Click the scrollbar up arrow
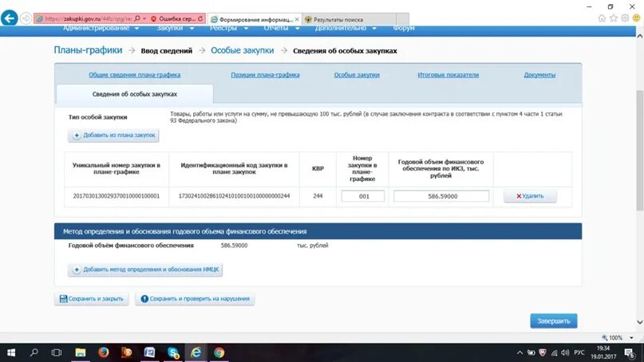This screenshot has height=362, width=644. (639, 36)
